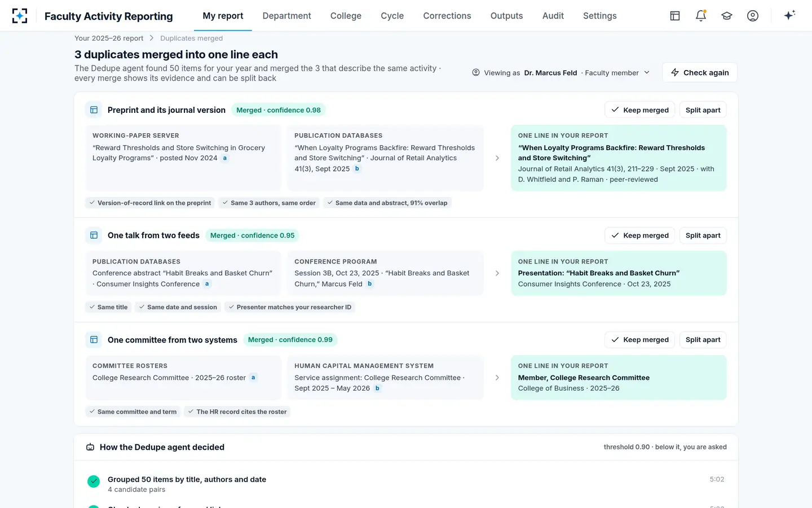Viewport: 812px width, 508px height.
Task: Open the notifications bell
Action: 701,16
